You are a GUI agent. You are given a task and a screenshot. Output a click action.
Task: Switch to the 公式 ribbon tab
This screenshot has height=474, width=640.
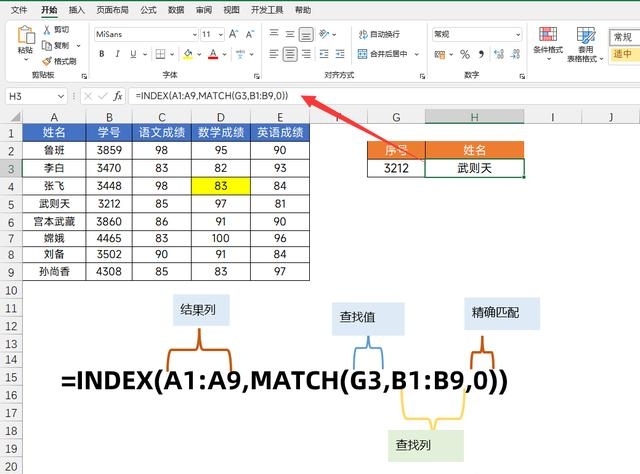(148, 10)
